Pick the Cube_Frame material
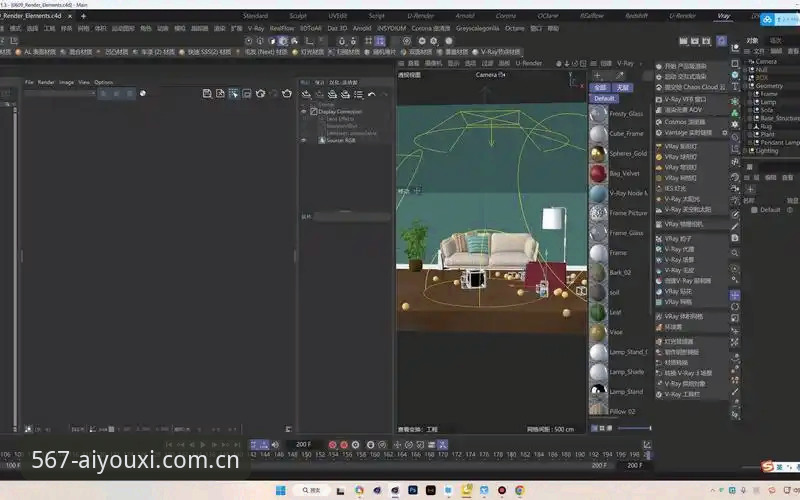 tap(598, 134)
